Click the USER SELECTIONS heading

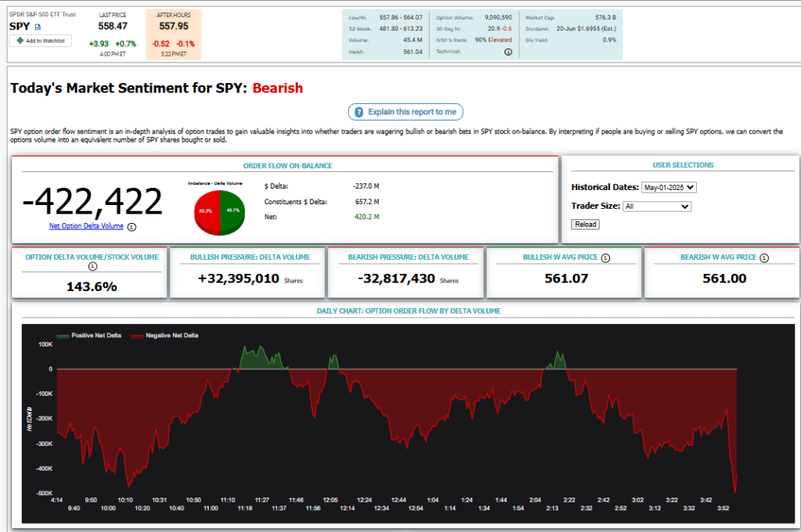[x=683, y=165]
